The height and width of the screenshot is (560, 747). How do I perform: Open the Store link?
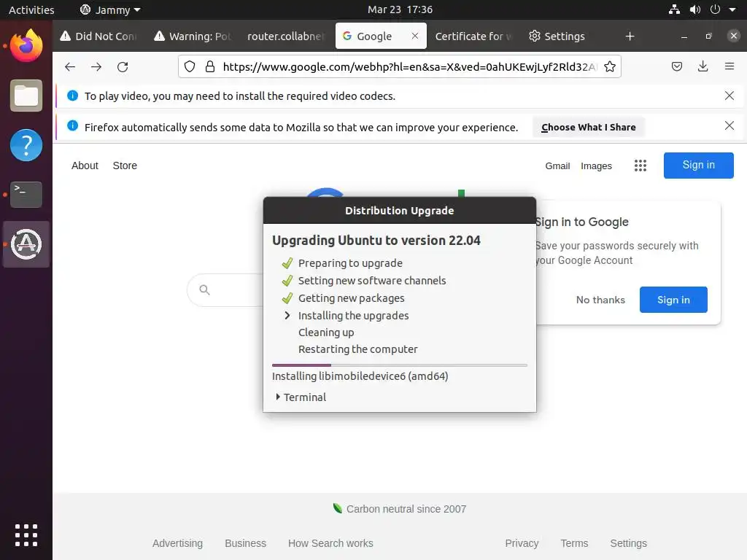tap(125, 166)
